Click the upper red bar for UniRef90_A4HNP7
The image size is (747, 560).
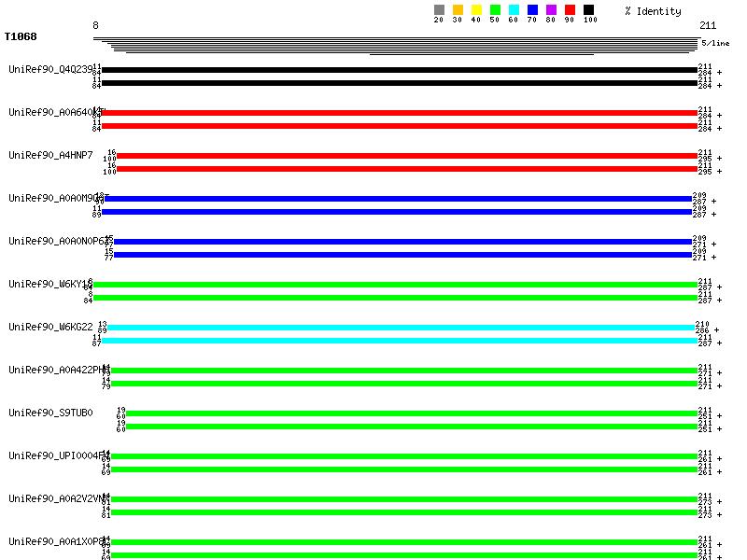point(406,156)
